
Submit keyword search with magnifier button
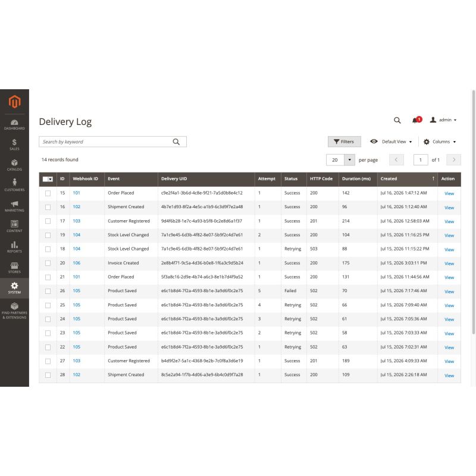[x=176, y=142]
